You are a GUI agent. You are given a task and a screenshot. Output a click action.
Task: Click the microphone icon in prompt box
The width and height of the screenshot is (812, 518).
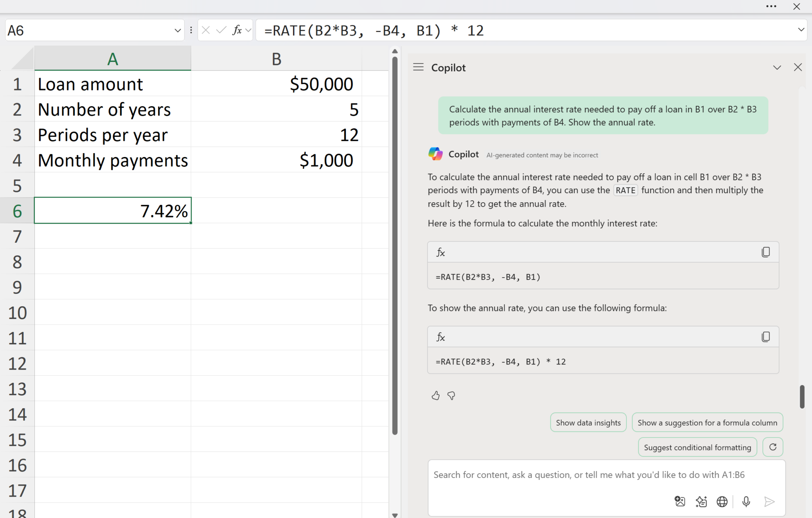click(746, 502)
